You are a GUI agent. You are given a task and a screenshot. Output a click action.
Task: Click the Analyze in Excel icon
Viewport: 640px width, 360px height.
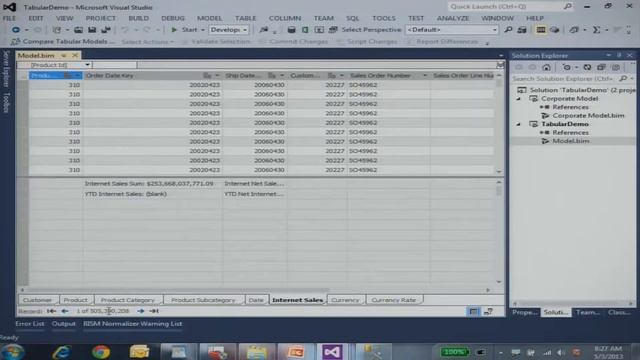(305, 30)
